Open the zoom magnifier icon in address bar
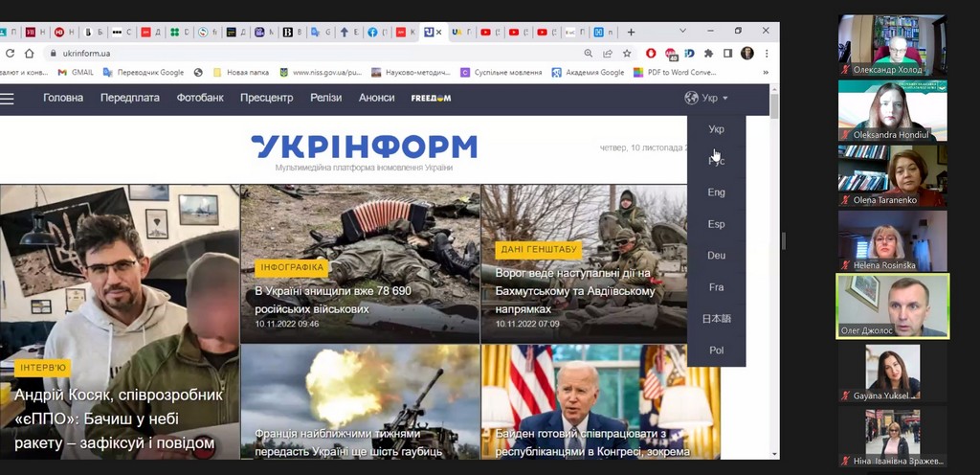This screenshot has width=980, height=475. [589, 54]
